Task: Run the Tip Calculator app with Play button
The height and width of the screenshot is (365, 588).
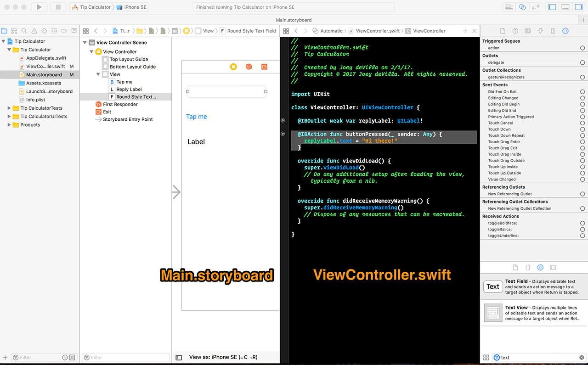Action: tap(40, 7)
